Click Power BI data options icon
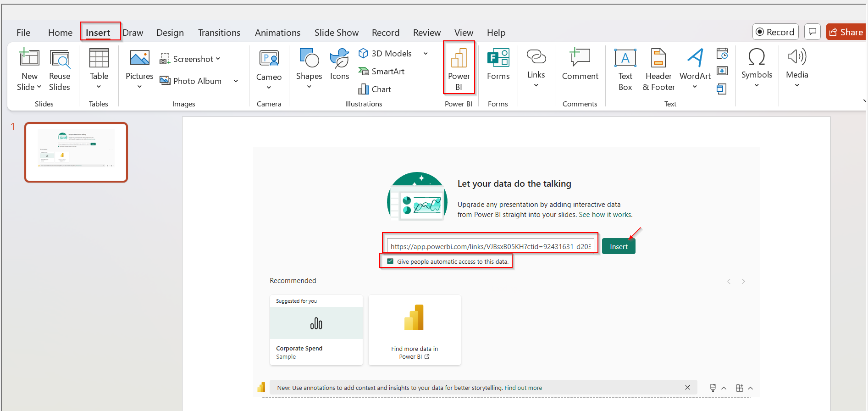The width and height of the screenshot is (868, 411). (713, 388)
